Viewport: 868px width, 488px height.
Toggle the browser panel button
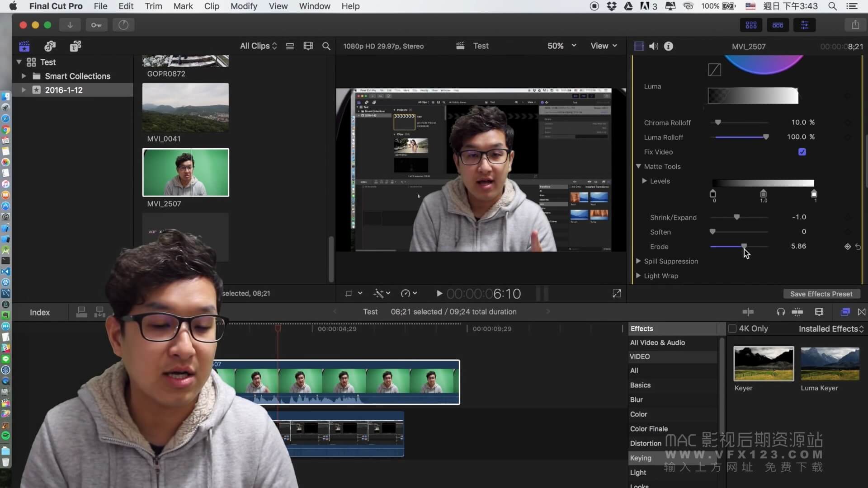751,25
